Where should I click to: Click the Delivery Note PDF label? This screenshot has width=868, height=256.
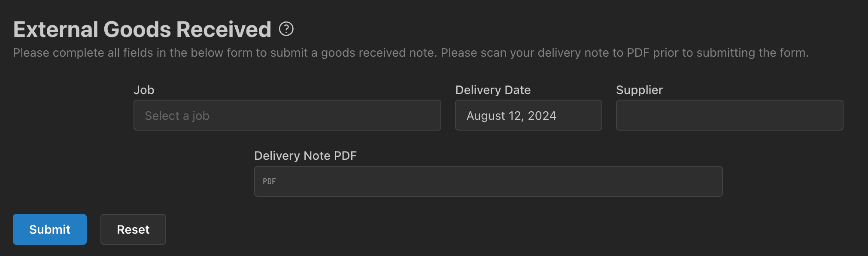pyautogui.click(x=305, y=155)
